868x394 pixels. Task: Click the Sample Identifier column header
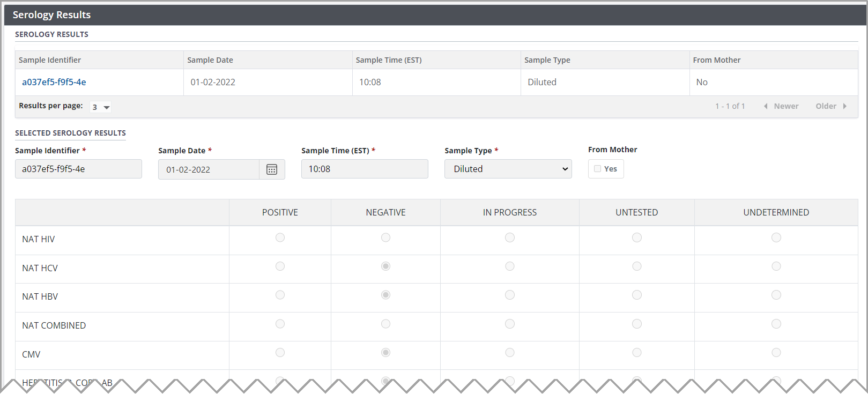(x=99, y=60)
